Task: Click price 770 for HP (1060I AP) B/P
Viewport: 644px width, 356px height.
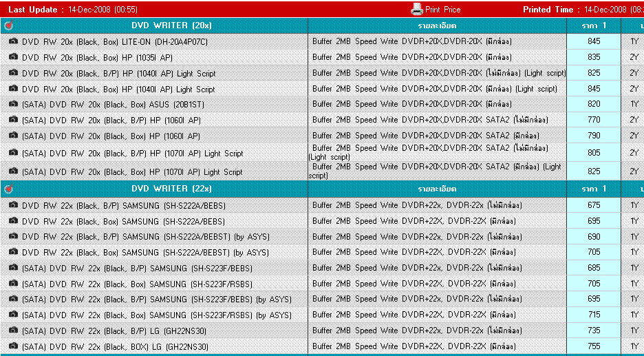Action: (x=594, y=120)
